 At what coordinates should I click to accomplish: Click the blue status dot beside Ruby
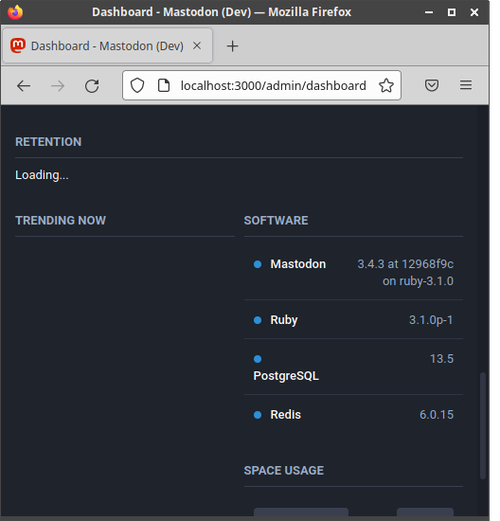257,320
